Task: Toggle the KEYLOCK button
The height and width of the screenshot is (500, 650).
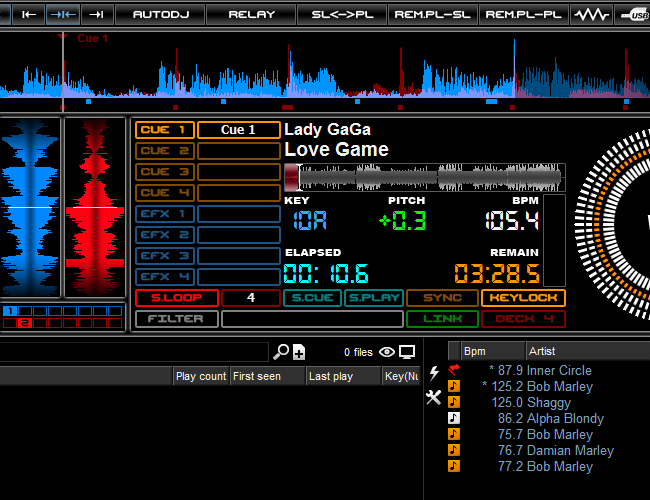Action: [x=523, y=298]
